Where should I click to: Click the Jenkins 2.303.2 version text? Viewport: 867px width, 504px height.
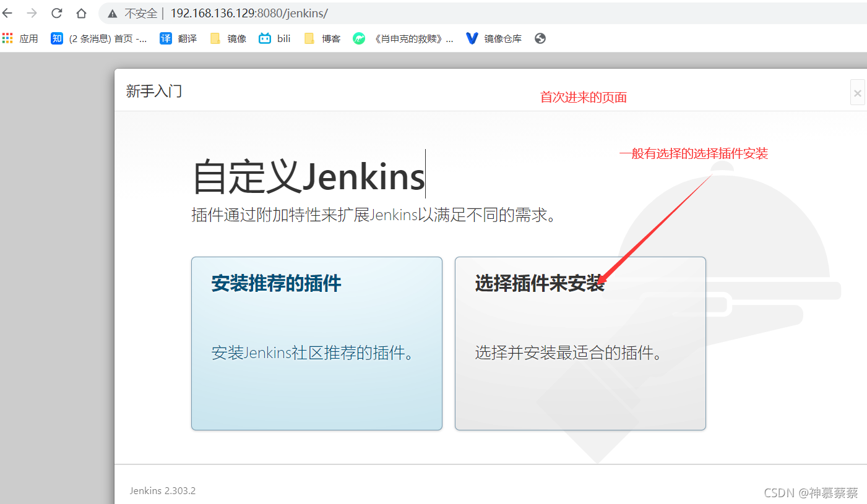pos(163,491)
